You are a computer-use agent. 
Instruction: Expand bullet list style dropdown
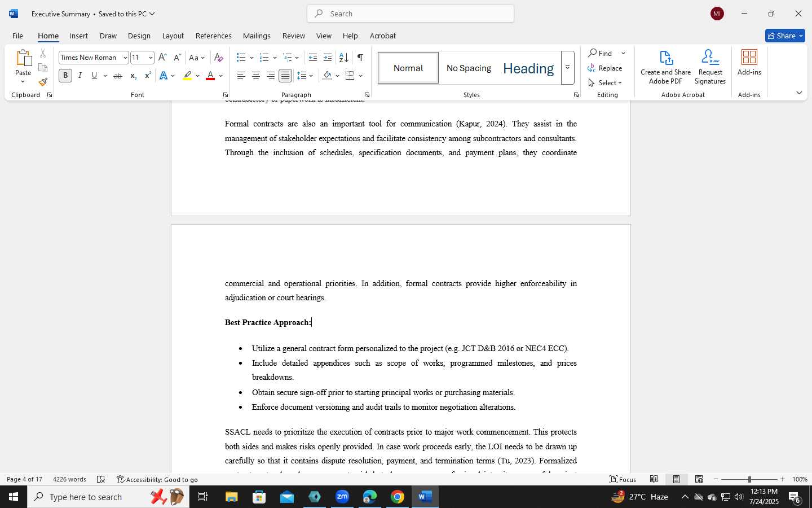click(251, 58)
